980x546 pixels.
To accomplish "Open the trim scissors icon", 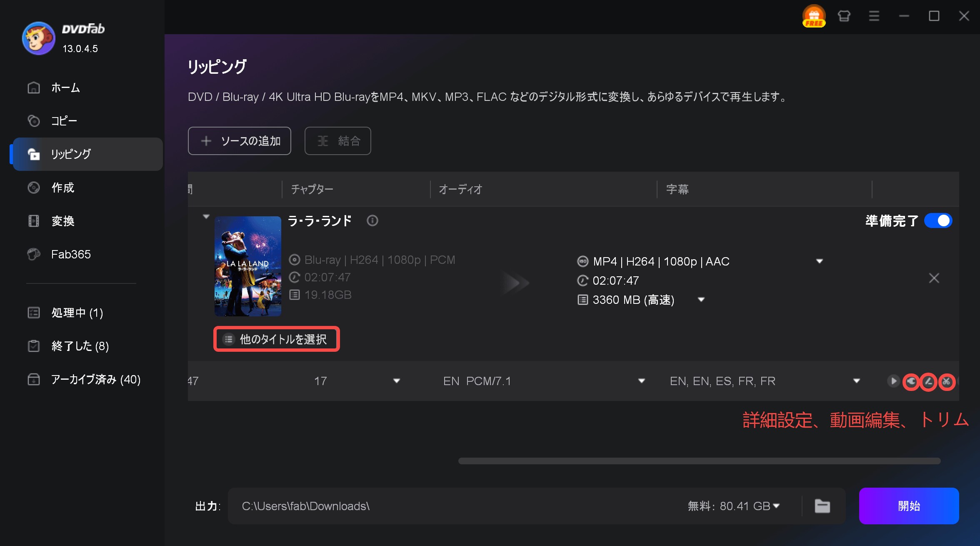I will pyautogui.click(x=947, y=381).
